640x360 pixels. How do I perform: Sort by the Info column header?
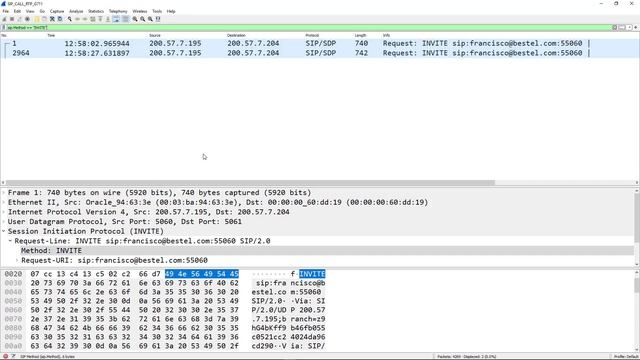click(387, 36)
